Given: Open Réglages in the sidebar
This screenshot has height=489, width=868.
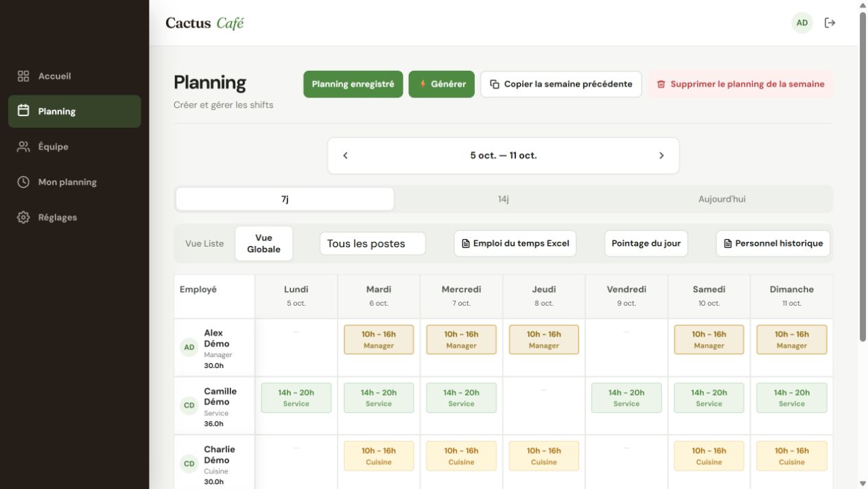Looking at the screenshot, I should pos(75,217).
